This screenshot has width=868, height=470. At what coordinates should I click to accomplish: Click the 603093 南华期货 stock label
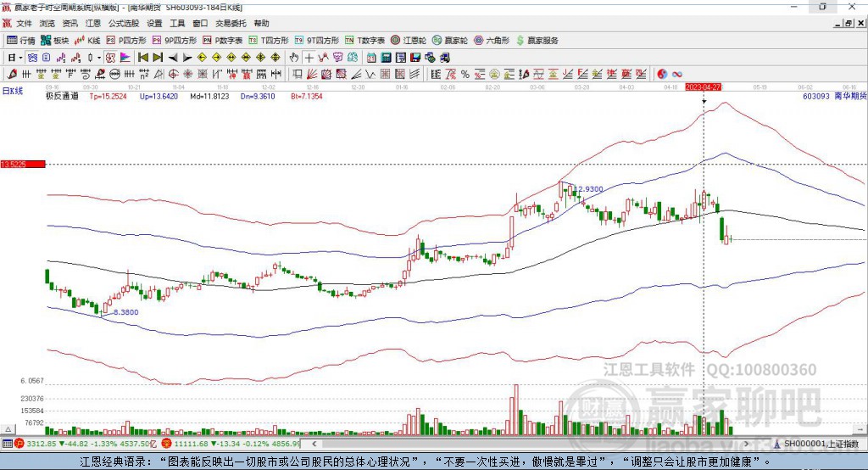click(x=834, y=96)
